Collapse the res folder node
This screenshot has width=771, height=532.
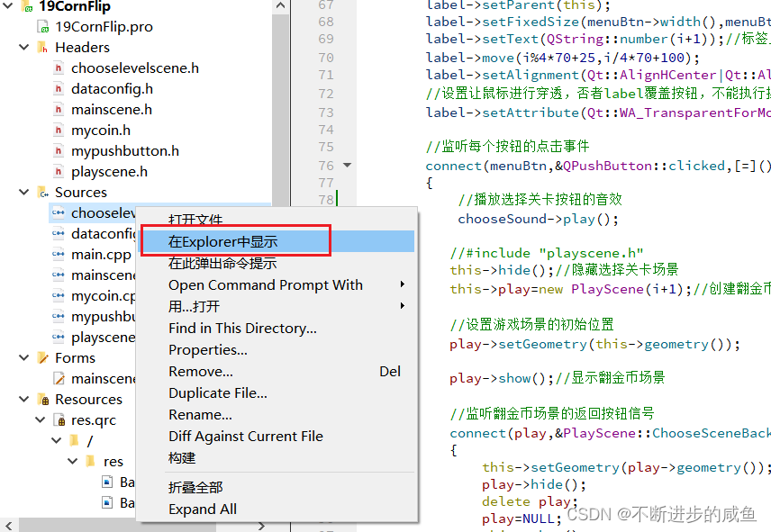click(x=72, y=461)
